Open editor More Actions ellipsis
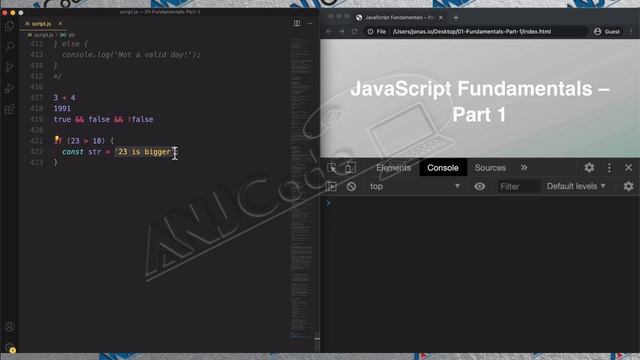 pos(310,23)
